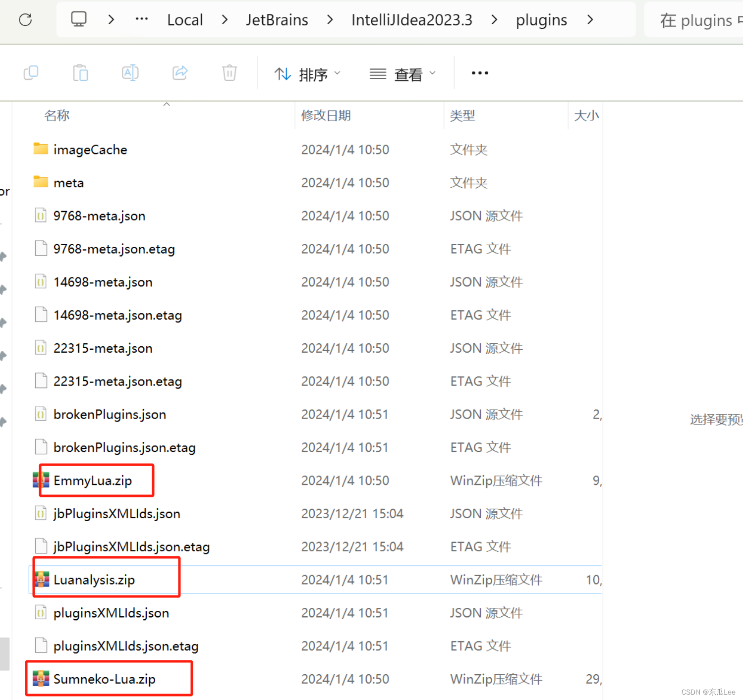Expand chevron after JetBrains breadcrumb
This screenshot has height=700, width=743.
(x=330, y=20)
